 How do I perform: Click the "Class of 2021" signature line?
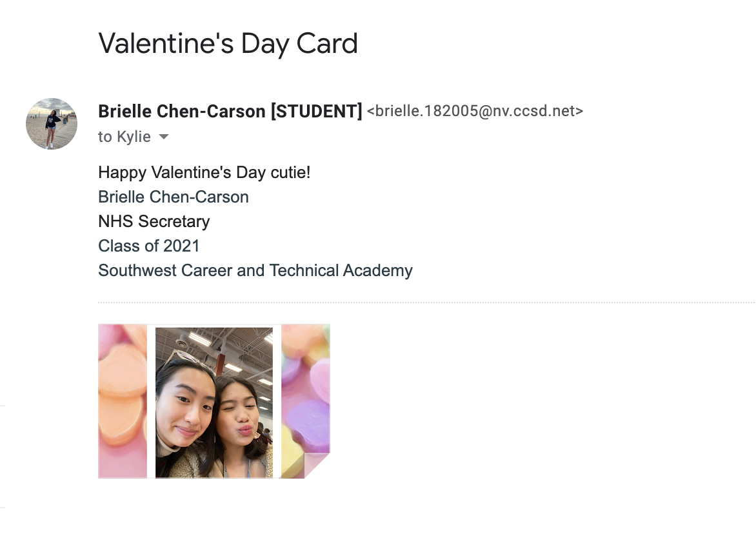[149, 246]
